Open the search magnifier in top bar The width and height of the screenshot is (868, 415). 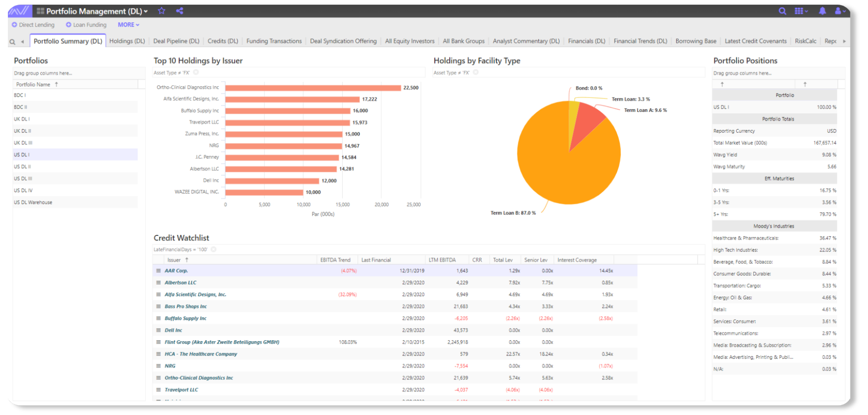(783, 11)
